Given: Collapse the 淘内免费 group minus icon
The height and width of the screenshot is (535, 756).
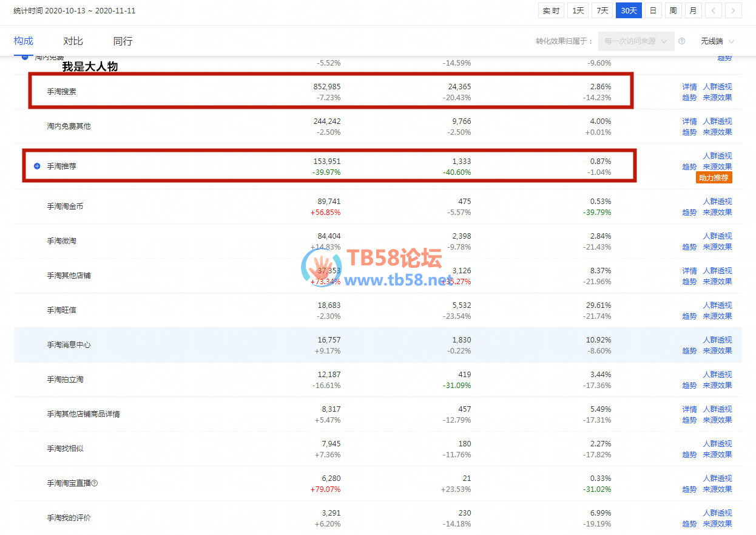Looking at the screenshot, I should pyautogui.click(x=25, y=57).
